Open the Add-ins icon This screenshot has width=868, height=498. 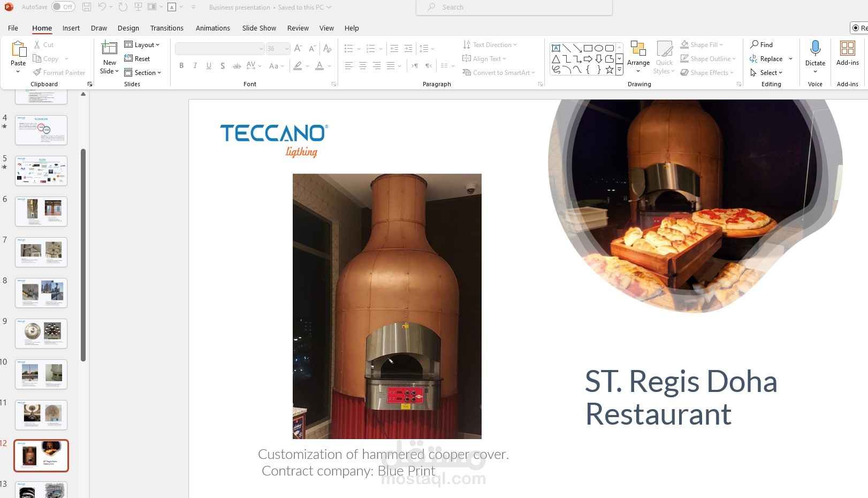(x=847, y=48)
